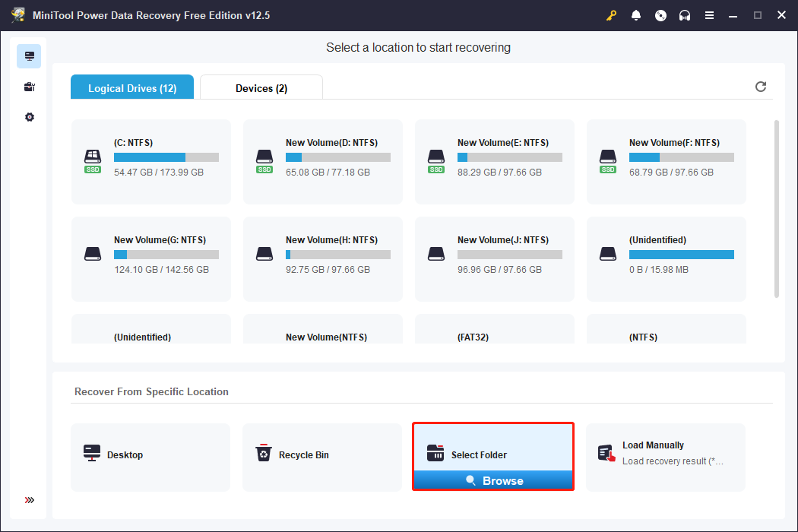Screen dimensions: 798x532
Task: Expand the sidebar with the double-arrow control
Action: point(29,500)
